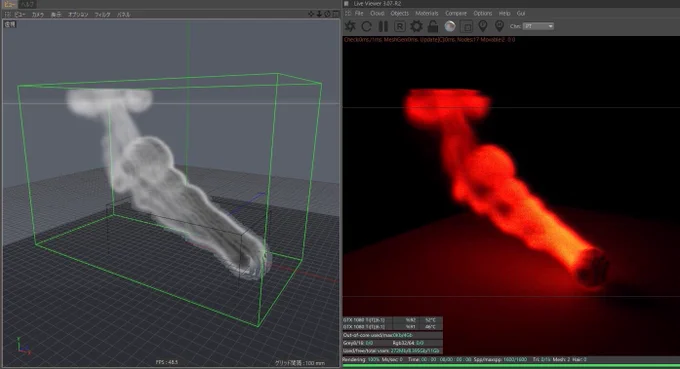Open the viewport ビュー menu
Screen dimensions: 680x369
(20, 14)
